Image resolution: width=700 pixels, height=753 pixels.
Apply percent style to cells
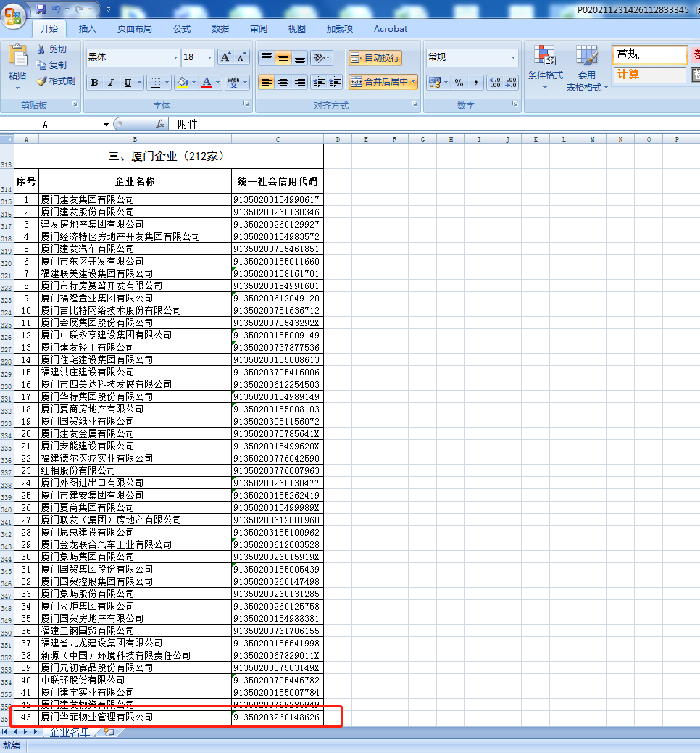pos(459,83)
